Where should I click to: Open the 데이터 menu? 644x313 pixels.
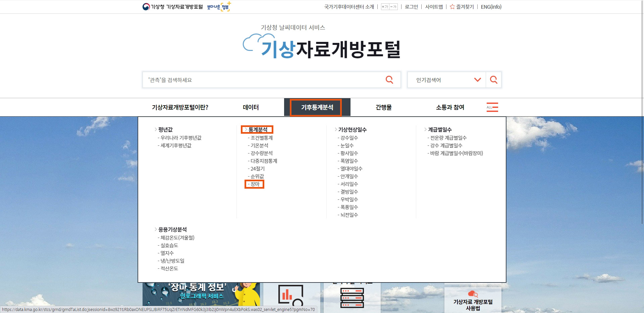(x=251, y=107)
